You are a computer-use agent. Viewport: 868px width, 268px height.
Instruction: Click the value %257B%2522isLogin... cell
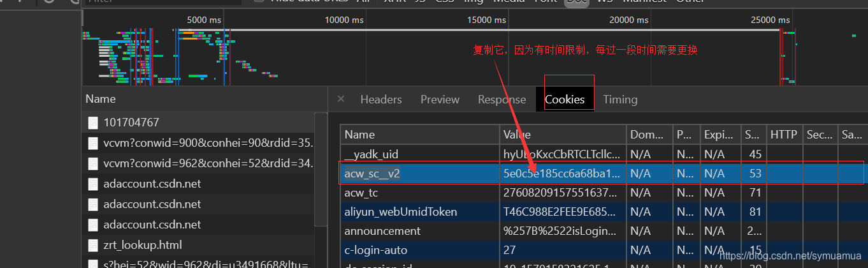tap(561, 230)
